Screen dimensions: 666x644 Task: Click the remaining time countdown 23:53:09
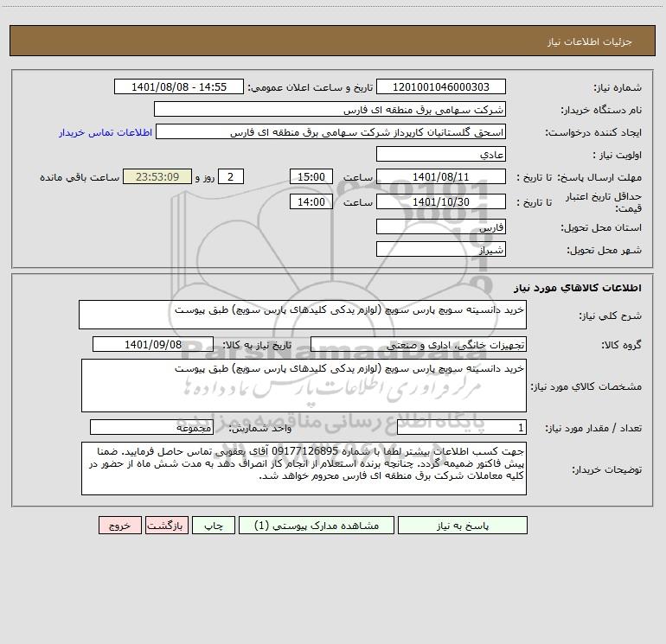tap(157, 177)
